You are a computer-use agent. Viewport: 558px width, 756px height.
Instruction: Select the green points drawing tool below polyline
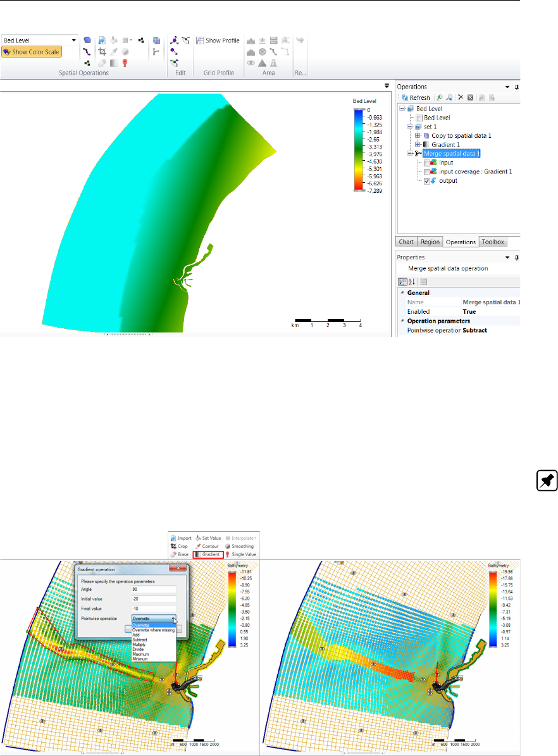click(87, 63)
